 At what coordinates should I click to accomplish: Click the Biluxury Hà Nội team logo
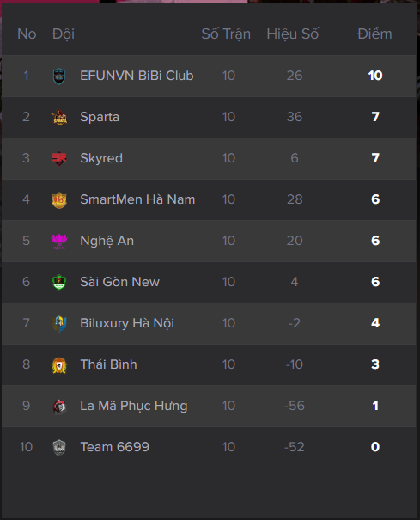point(59,324)
